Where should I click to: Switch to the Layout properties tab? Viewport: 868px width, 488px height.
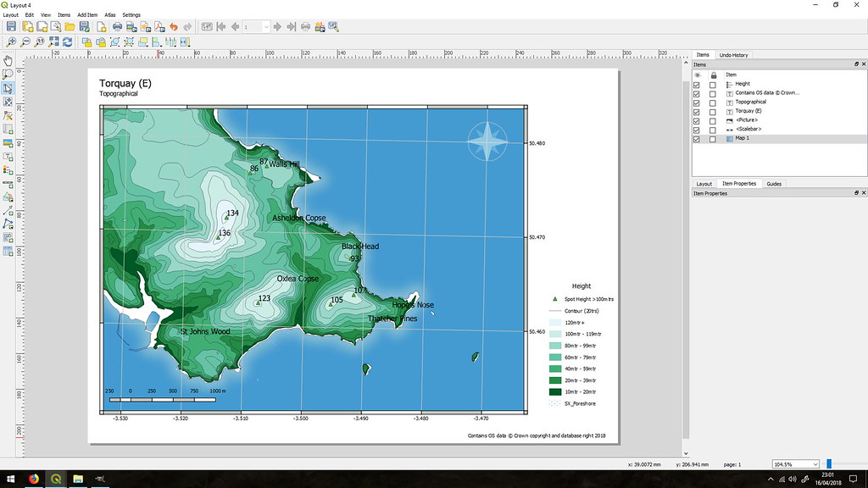704,184
